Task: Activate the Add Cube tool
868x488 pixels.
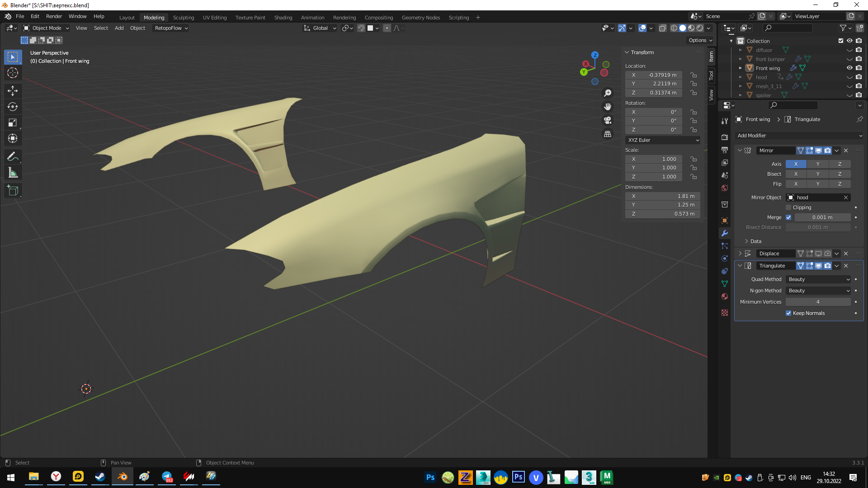Action: [13, 191]
